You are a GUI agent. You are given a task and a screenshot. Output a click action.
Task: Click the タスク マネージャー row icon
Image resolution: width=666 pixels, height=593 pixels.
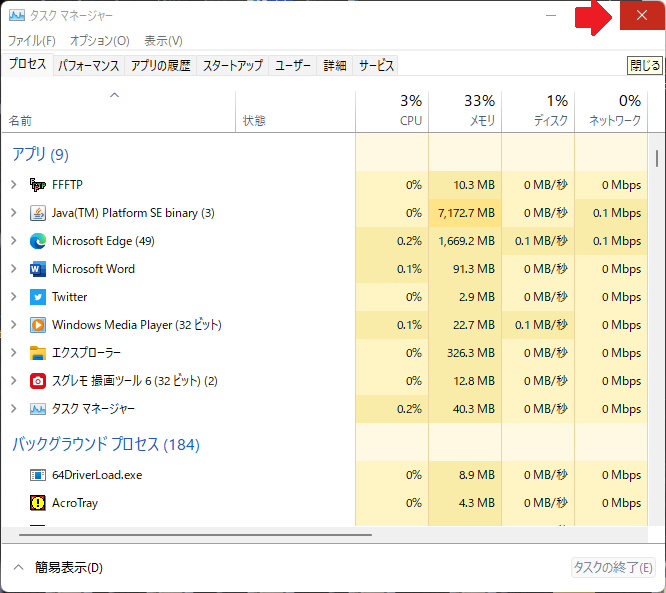[x=38, y=409]
